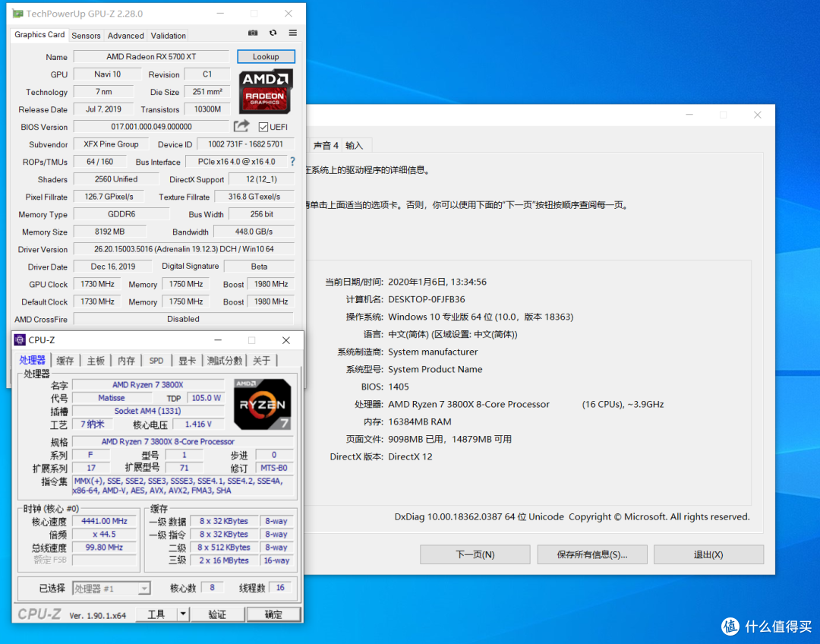Refresh GPU-Z data with the refresh icon
The image size is (820, 644).
tap(273, 33)
